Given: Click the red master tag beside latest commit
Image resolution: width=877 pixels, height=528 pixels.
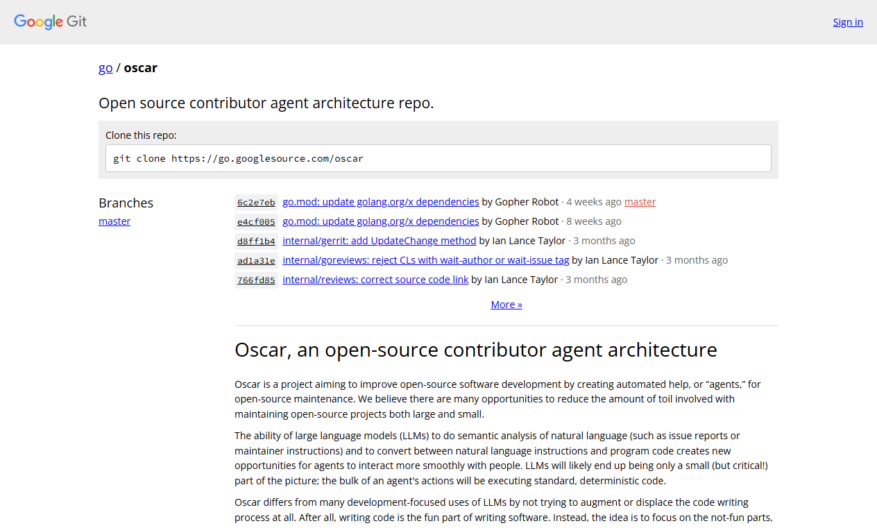Looking at the screenshot, I should pyautogui.click(x=640, y=202).
